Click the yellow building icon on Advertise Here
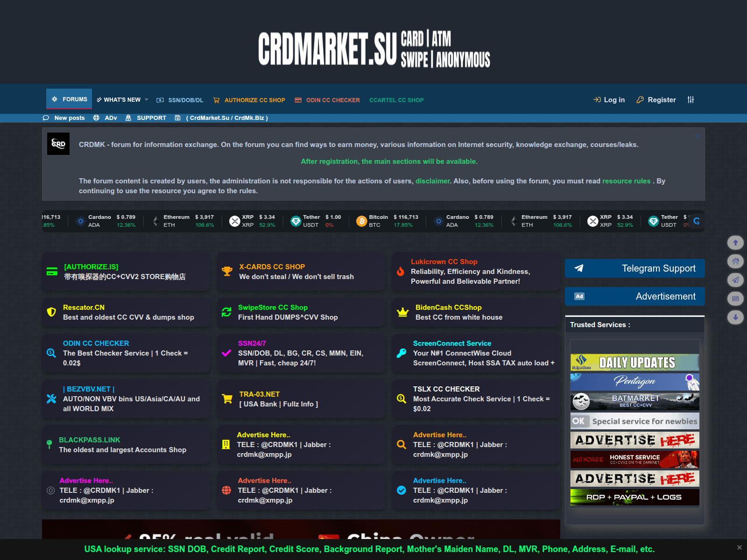The image size is (747, 560). click(x=226, y=445)
